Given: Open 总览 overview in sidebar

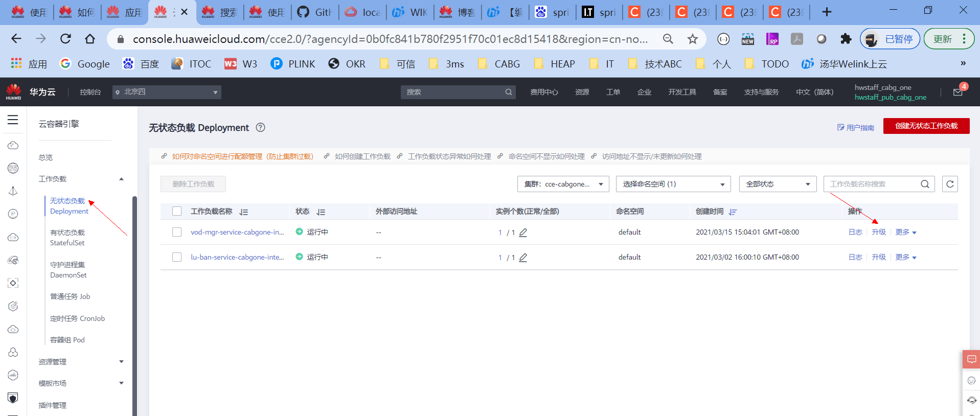Looking at the screenshot, I should (x=45, y=157).
